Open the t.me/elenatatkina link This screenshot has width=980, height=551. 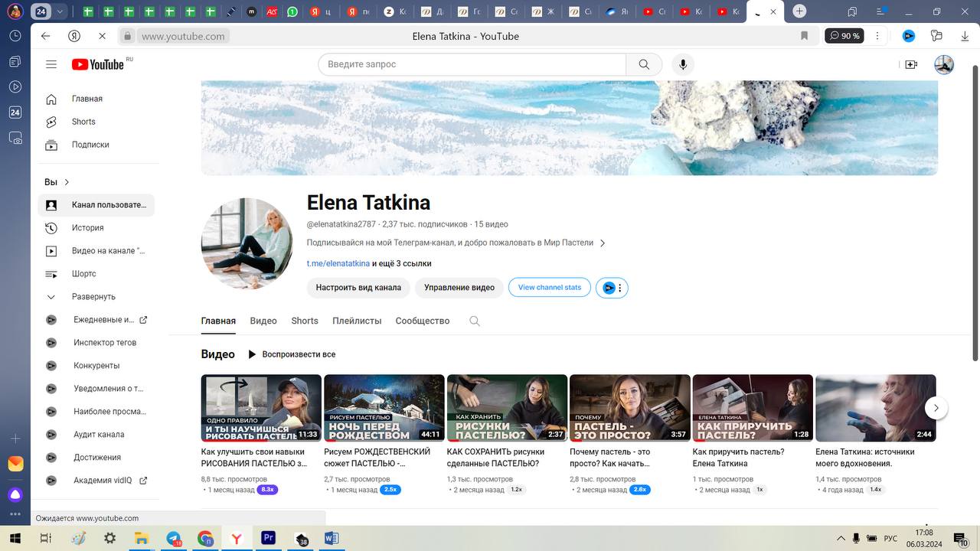(x=338, y=264)
